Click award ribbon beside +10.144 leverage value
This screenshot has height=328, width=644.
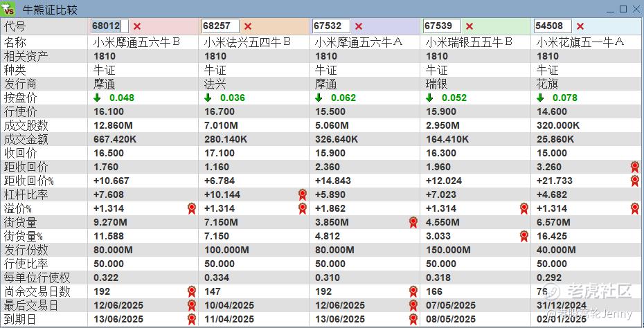[x=303, y=194]
